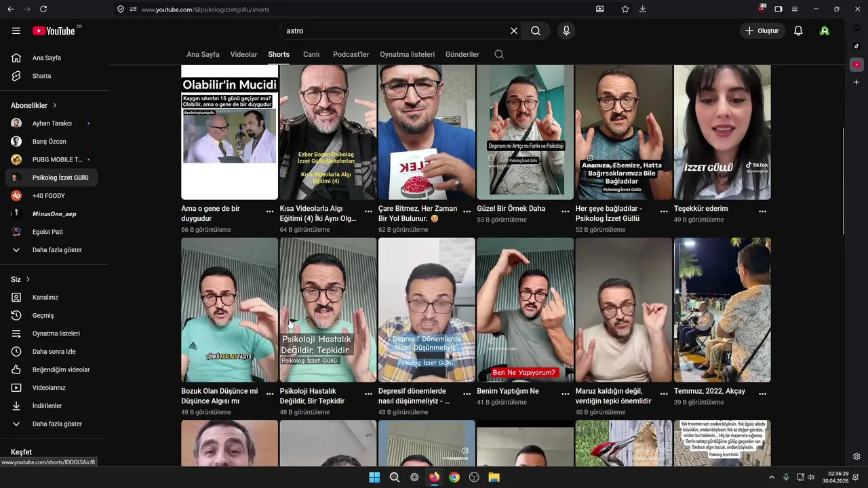Open Windows Start menu

click(374, 477)
